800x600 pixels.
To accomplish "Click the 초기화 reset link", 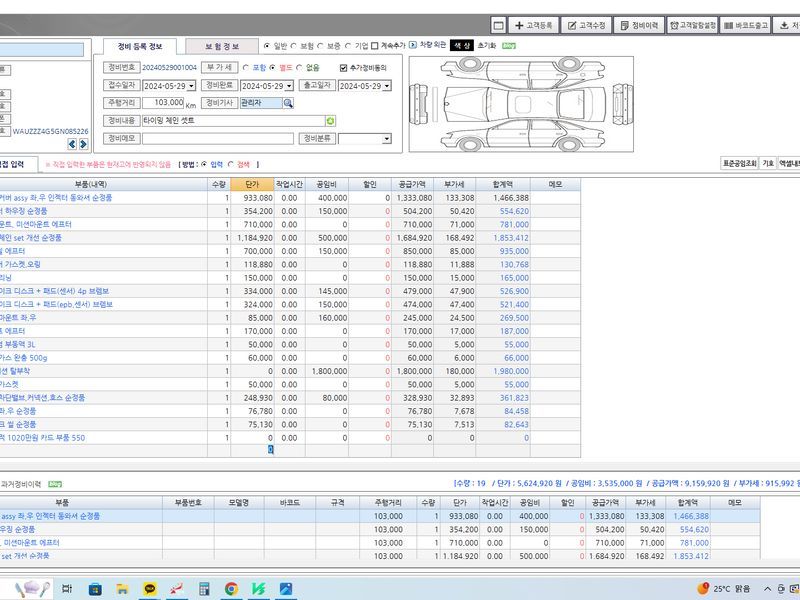I will [487, 46].
